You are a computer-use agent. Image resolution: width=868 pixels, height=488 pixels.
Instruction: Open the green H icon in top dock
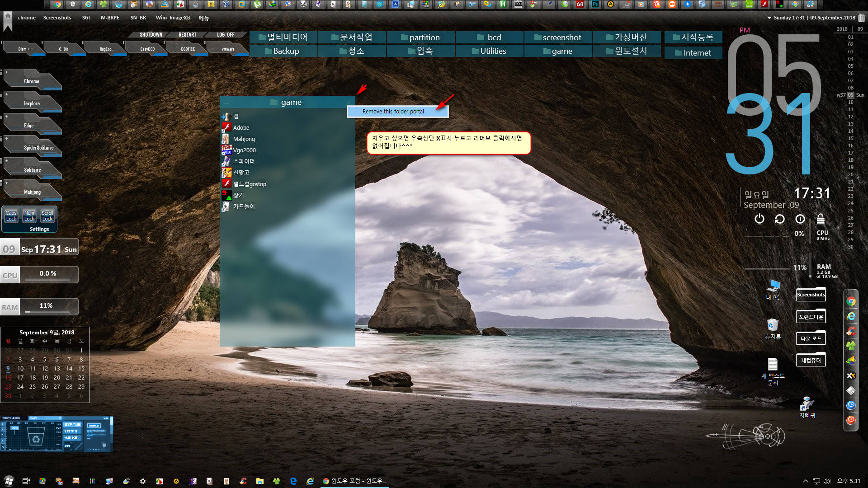(x=503, y=5)
